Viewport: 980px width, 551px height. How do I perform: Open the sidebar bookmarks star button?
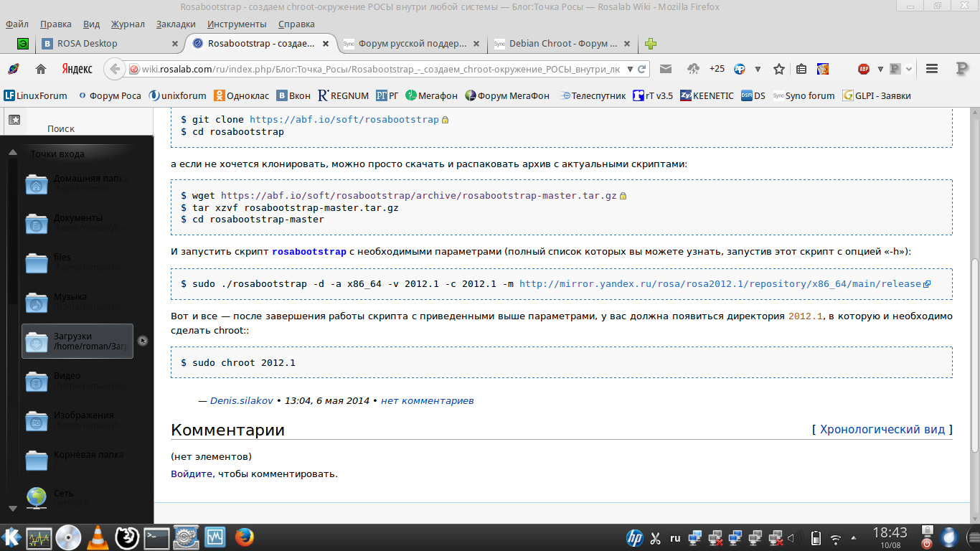click(x=14, y=120)
